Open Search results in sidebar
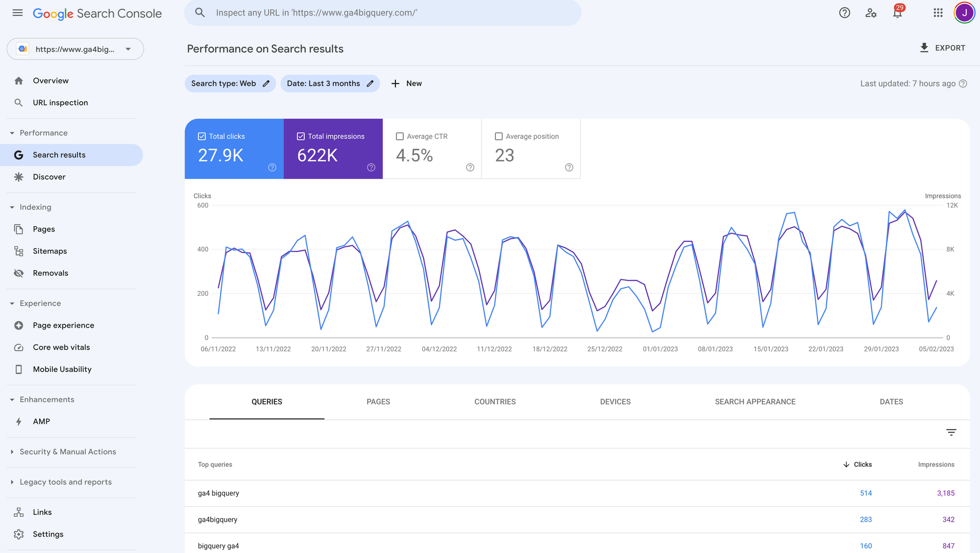Image resolution: width=980 pixels, height=553 pixels. point(72,155)
